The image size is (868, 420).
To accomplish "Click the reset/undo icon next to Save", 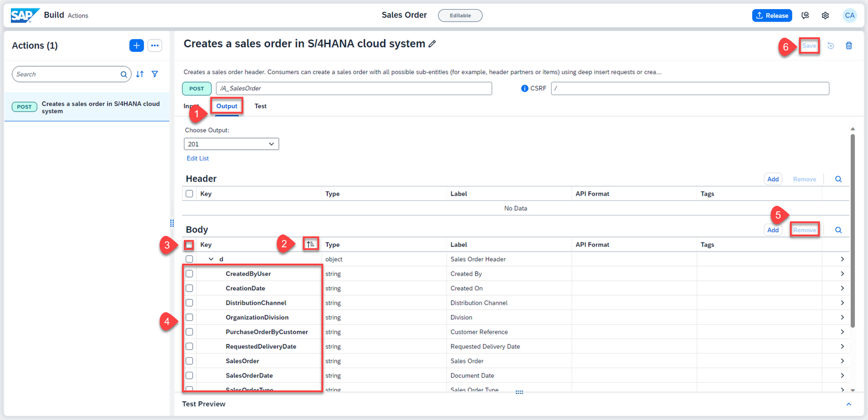I will (x=831, y=46).
